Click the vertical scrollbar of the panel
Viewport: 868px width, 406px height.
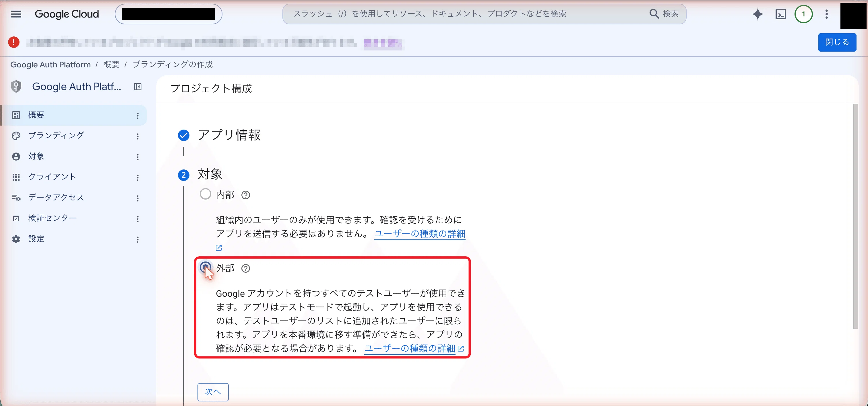(855, 216)
